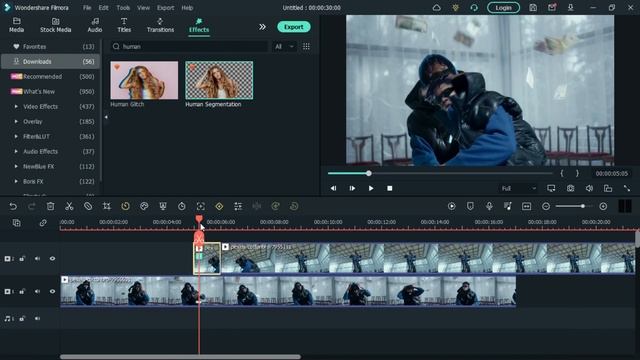The image size is (640, 360).
Task: Click the Motion Tracking icon
Action: 200,207
